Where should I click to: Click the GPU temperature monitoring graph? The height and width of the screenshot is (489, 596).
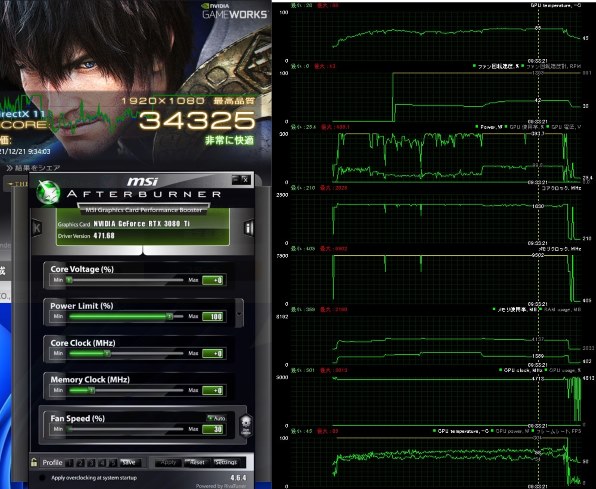[435, 36]
